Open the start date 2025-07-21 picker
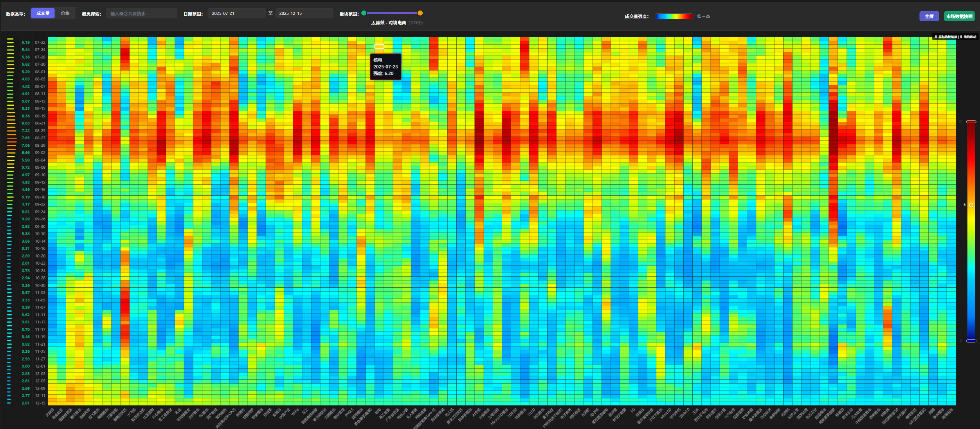The width and height of the screenshot is (980, 429). click(x=236, y=13)
